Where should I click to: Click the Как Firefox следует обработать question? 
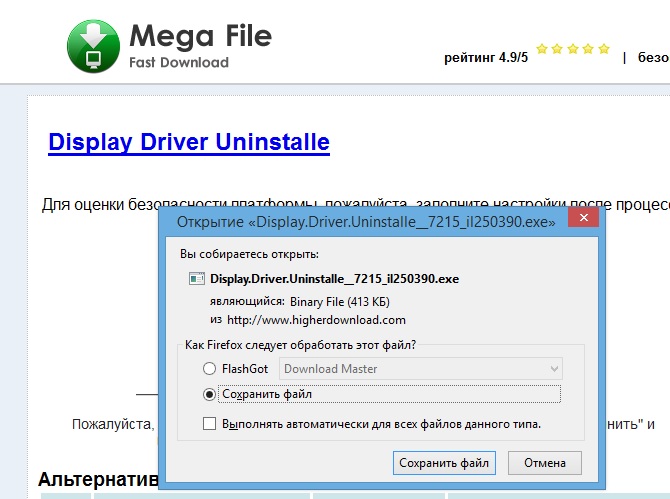coord(300,345)
